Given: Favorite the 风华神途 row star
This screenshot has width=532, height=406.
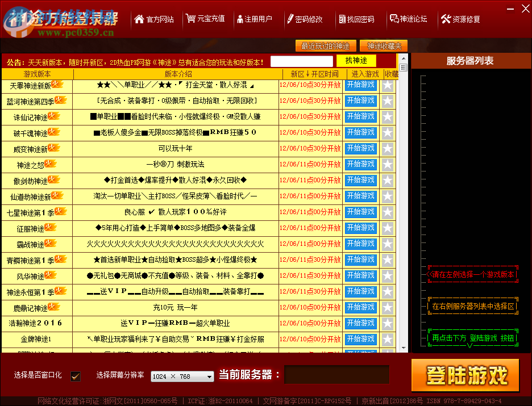Looking at the screenshot, I should point(388,277).
